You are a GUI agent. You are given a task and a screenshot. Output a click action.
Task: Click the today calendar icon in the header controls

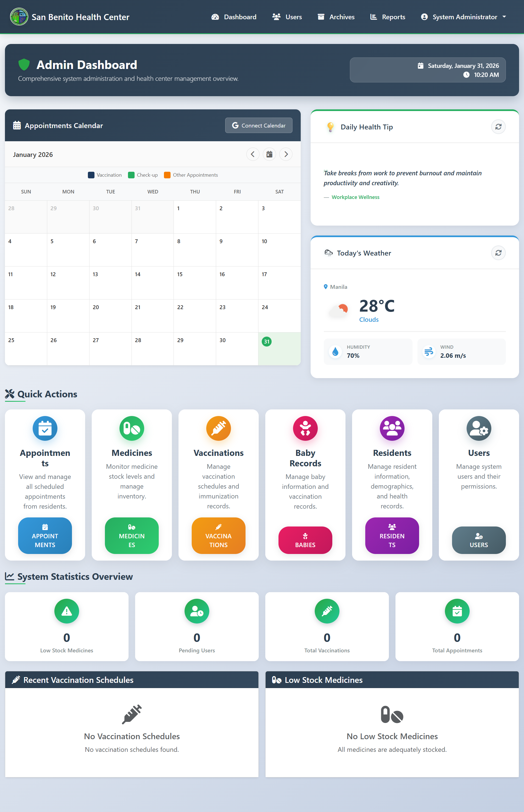269,154
